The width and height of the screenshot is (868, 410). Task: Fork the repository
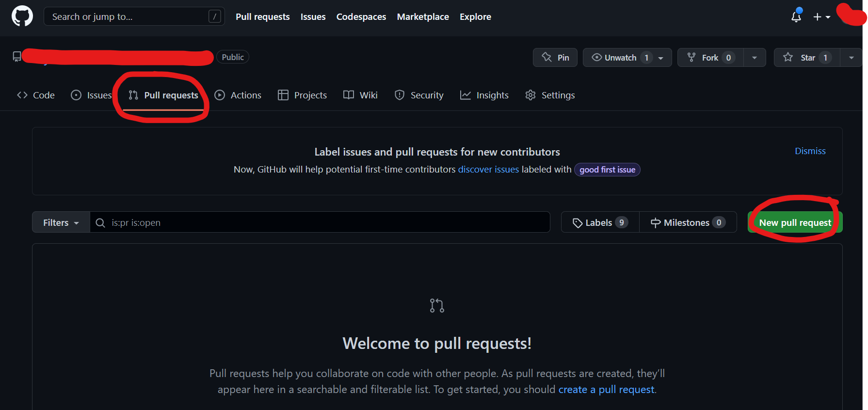pyautogui.click(x=710, y=57)
